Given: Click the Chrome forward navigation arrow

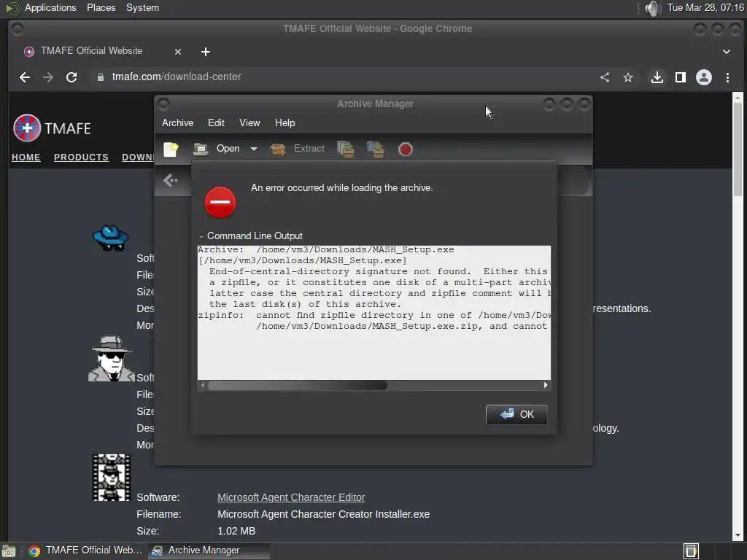Looking at the screenshot, I should pos(47,77).
